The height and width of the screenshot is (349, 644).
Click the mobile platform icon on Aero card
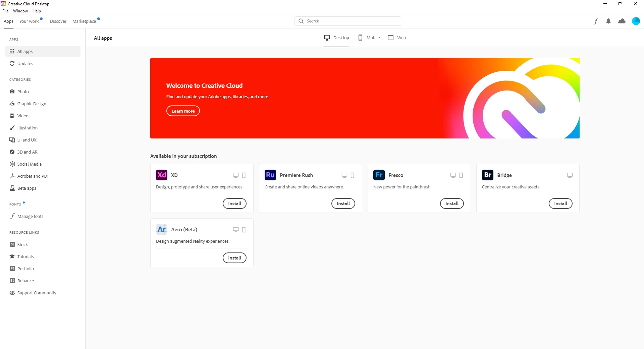click(x=244, y=230)
